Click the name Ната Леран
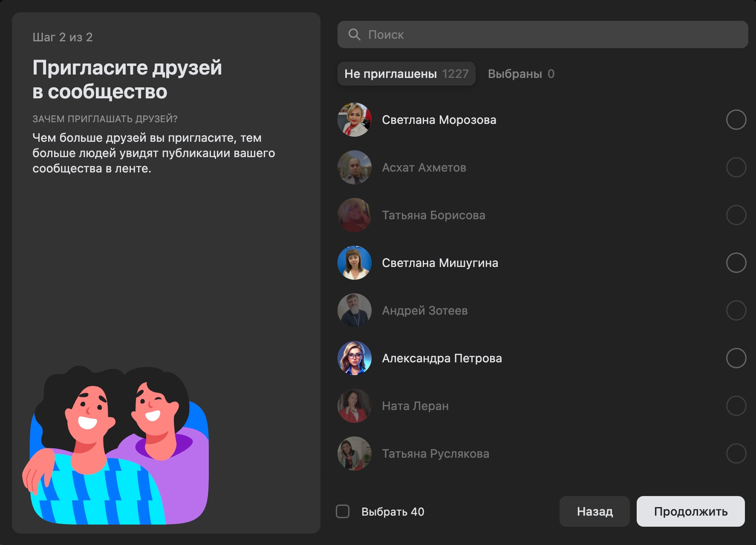This screenshot has width=756, height=545. tap(415, 406)
